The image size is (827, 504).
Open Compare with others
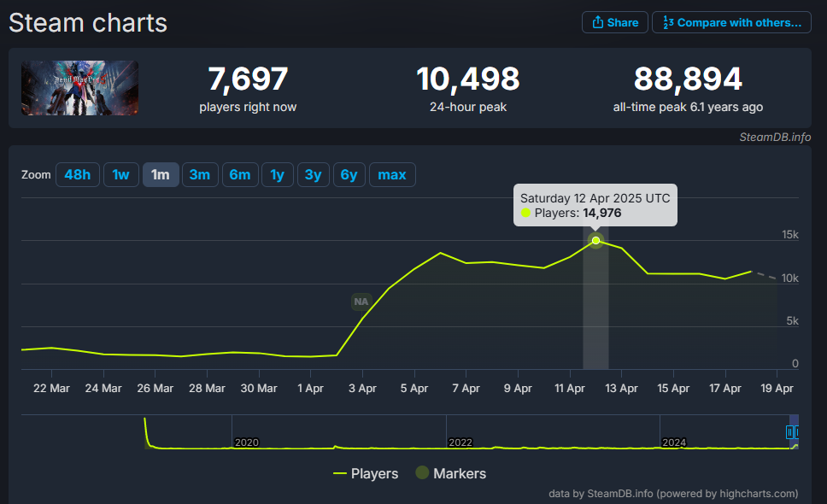tap(731, 23)
